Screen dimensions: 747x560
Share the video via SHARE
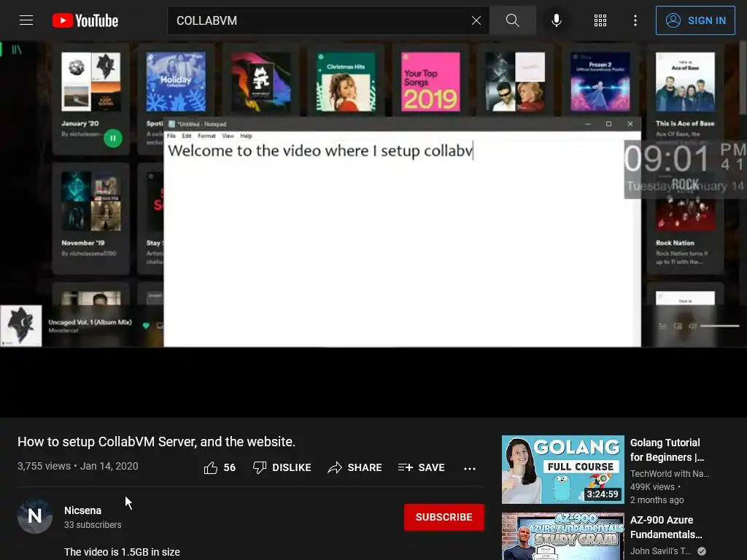(355, 467)
